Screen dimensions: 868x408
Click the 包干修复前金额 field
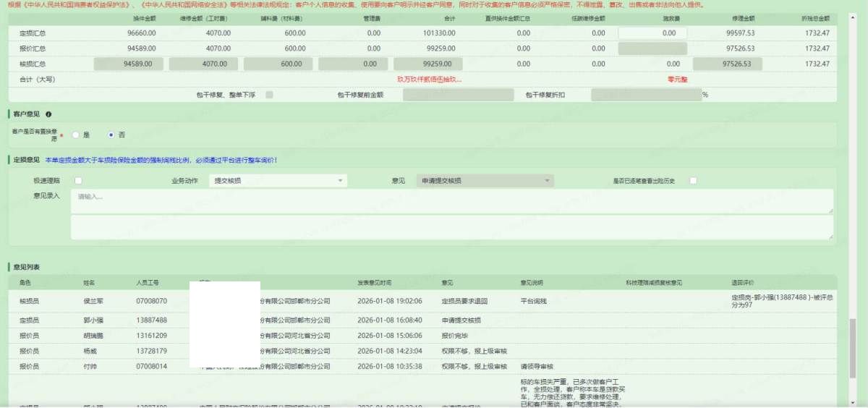[457, 95]
